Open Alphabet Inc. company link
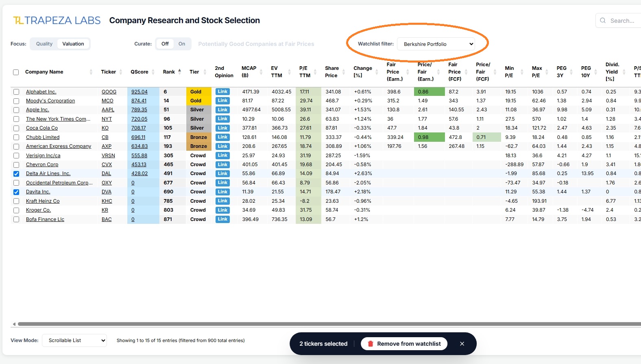Image resolution: width=641 pixels, height=364 pixels. point(41,92)
